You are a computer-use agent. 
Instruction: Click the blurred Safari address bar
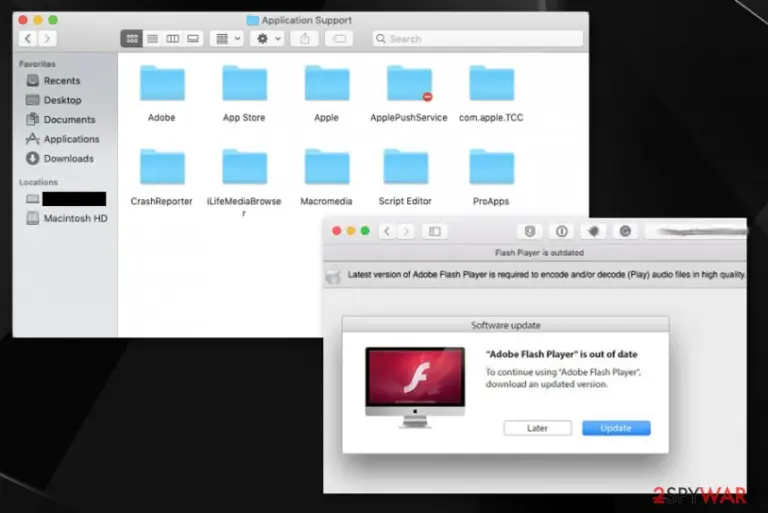tap(696, 231)
